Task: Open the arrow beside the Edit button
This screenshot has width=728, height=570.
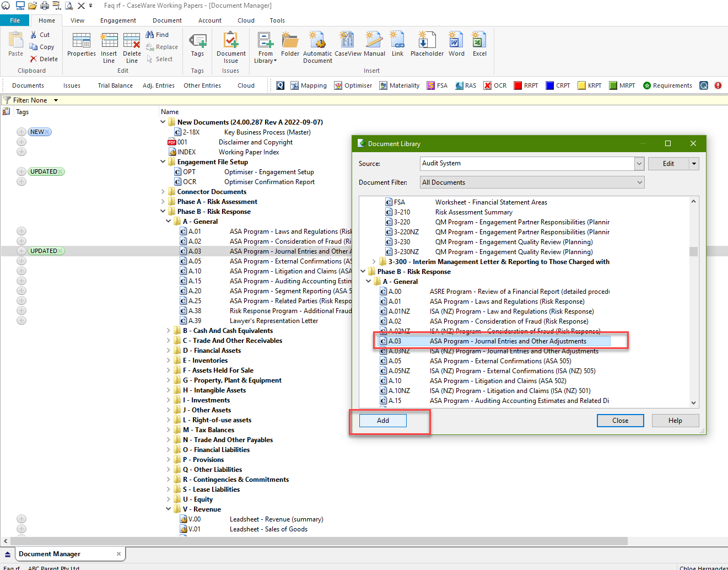Action: pyautogui.click(x=694, y=164)
